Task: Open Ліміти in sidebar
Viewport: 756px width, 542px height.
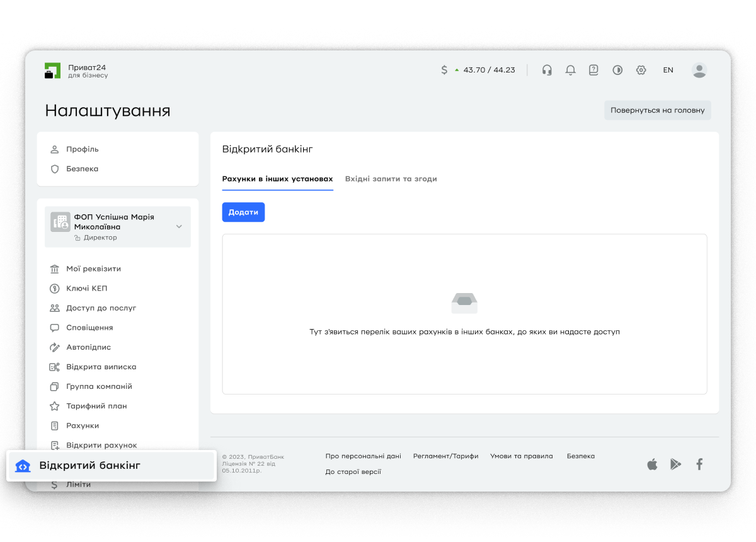Action: tap(79, 485)
